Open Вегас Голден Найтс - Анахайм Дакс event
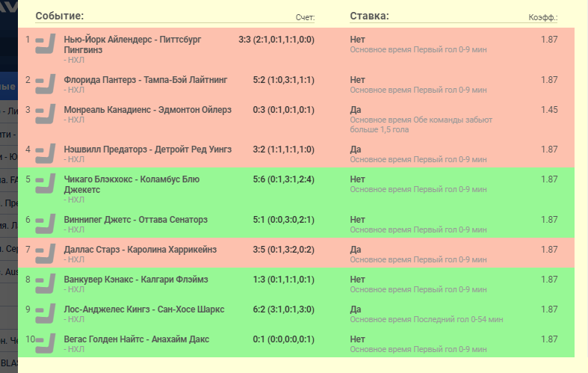This screenshot has width=588, height=373. point(137,339)
